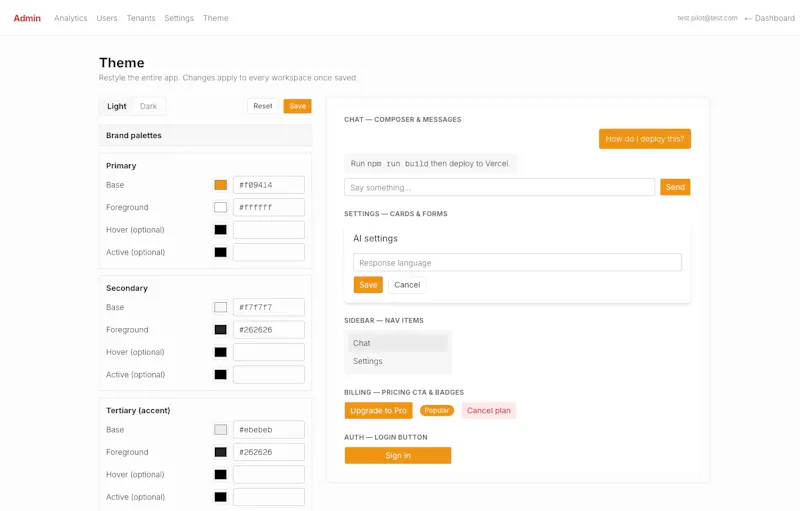Open Primary Active color swatch
The height and width of the screenshot is (511, 800).
(x=220, y=252)
